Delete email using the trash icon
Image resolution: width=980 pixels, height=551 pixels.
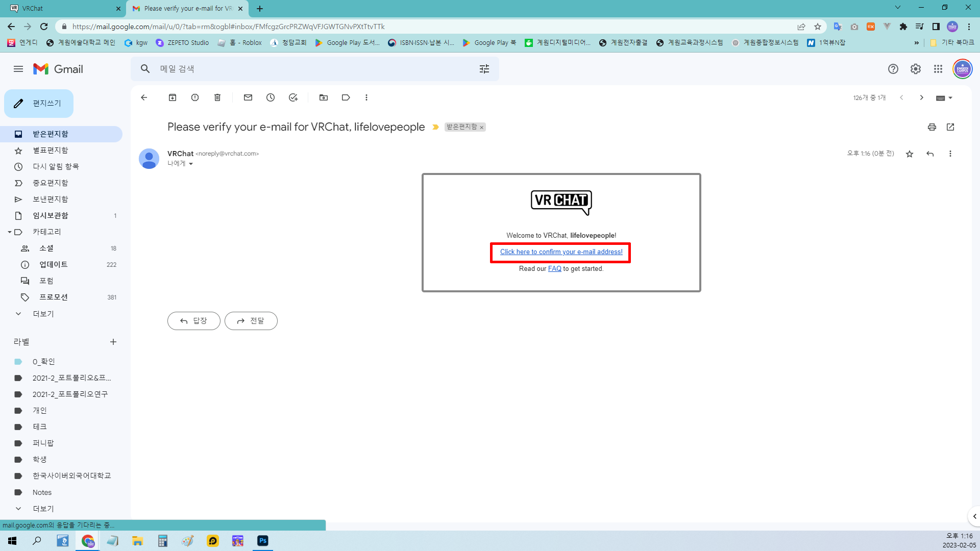tap(217, 97)
